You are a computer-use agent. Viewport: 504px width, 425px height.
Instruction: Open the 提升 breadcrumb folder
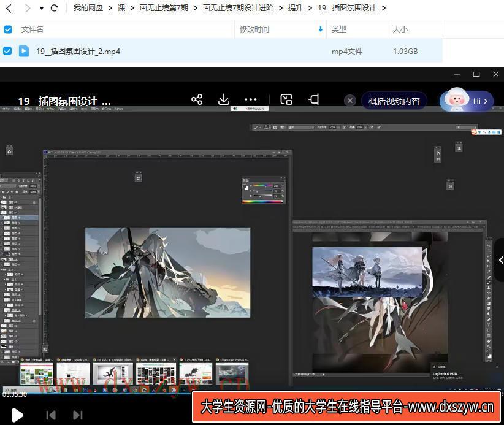point(295,8)
